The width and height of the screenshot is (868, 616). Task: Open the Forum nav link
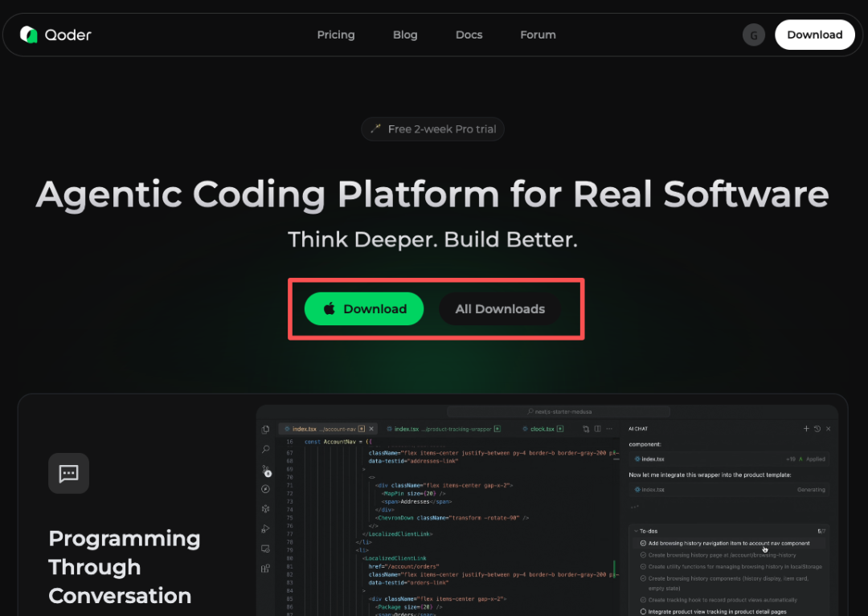tap(538, 35)
